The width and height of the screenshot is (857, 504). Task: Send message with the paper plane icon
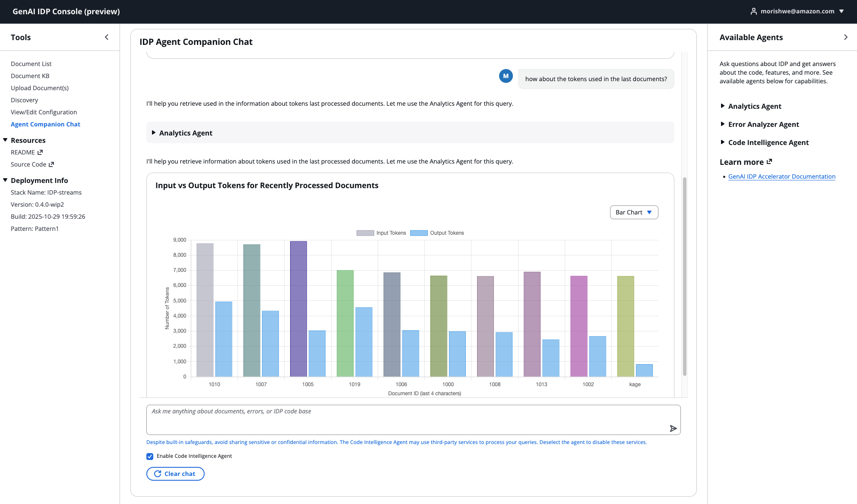(673, 428)
